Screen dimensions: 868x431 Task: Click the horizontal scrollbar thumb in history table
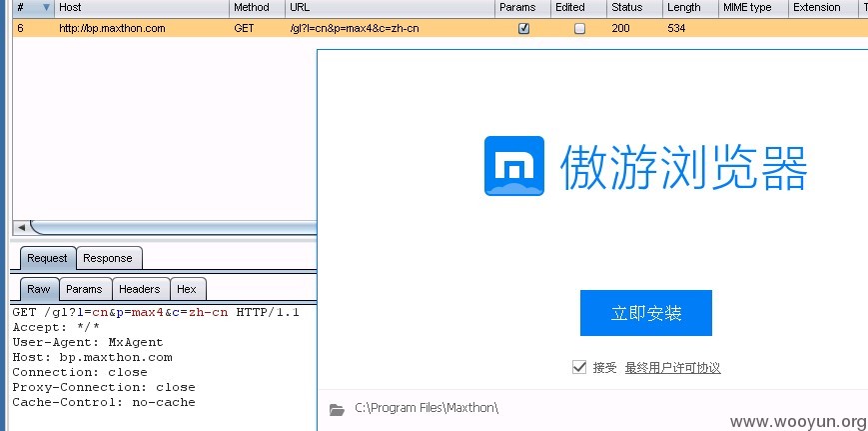(x=173, y=227)
